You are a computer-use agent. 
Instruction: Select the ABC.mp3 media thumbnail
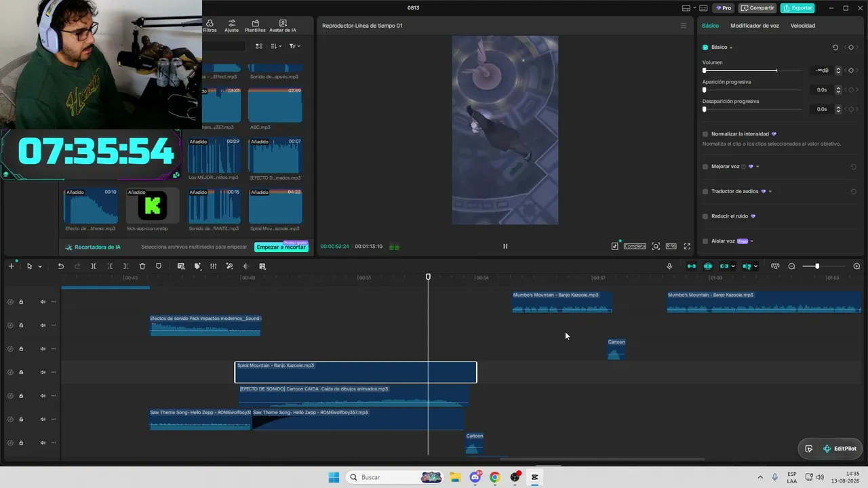pos(275,105)
